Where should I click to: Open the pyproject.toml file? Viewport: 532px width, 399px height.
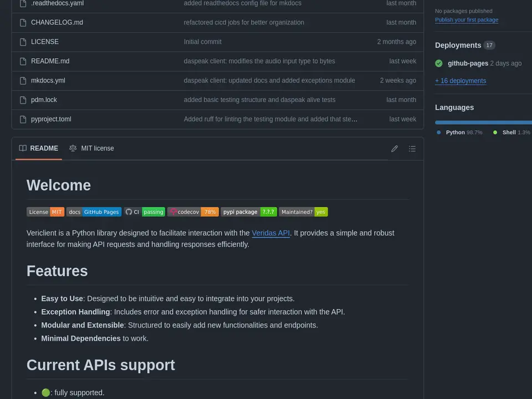(x=51, y=119)
